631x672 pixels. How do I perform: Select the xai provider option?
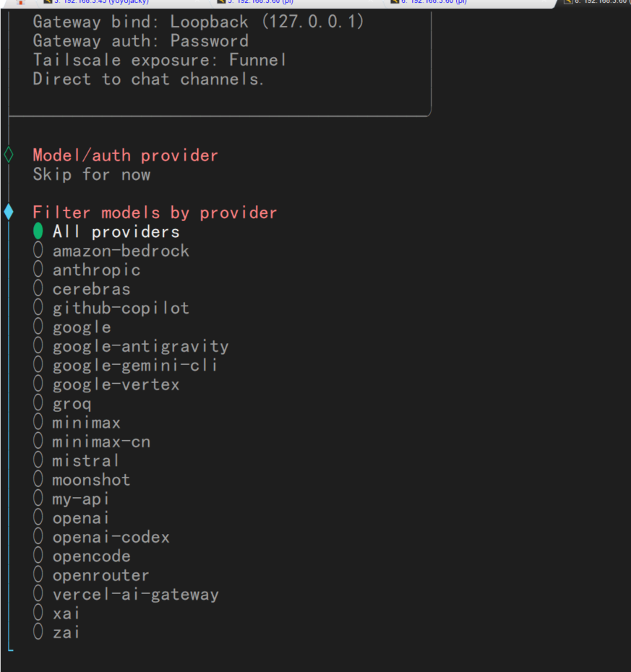click(56, 613)
